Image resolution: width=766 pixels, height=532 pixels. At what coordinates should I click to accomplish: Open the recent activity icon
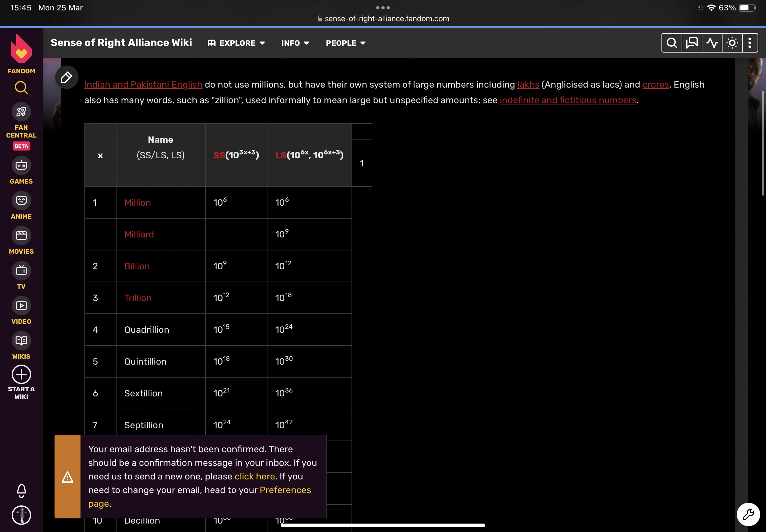[x=712, y=43]
